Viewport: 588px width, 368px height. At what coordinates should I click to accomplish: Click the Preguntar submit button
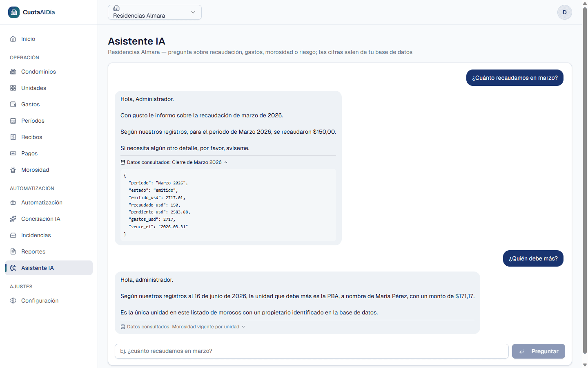click(x=539, y=351)
